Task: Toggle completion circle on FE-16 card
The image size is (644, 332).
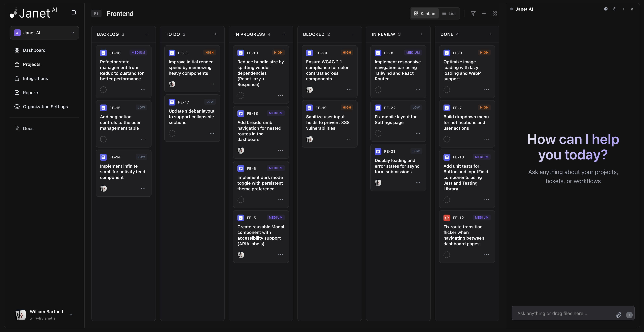Action: point(103,90)
